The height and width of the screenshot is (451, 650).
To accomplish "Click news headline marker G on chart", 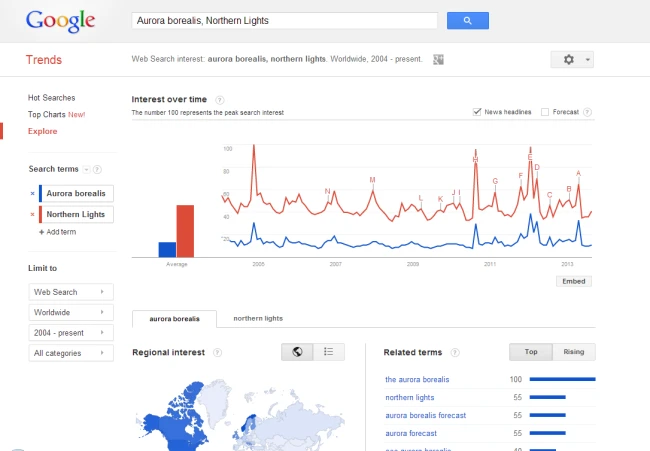I will (495, 181).
